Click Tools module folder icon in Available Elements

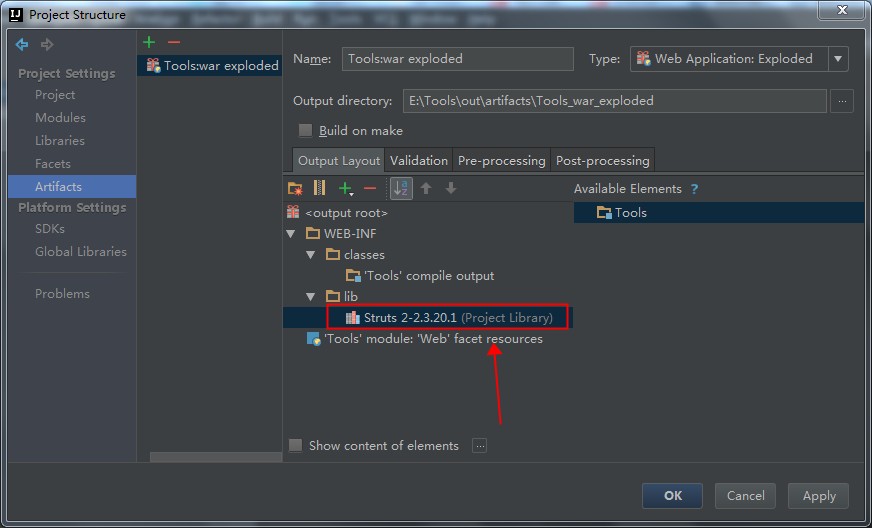tap(604, 213)
